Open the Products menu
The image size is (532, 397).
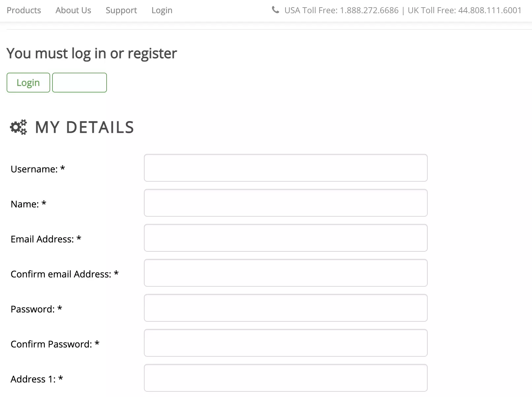click(x=23, y=10)
